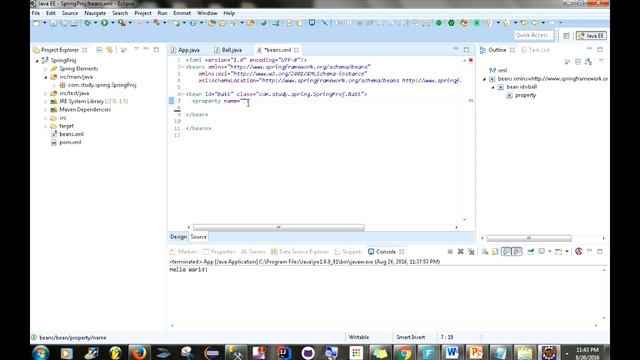Click the Quick Access search field
The width and height of the screenshot is (640, 360).
point(534,36)
